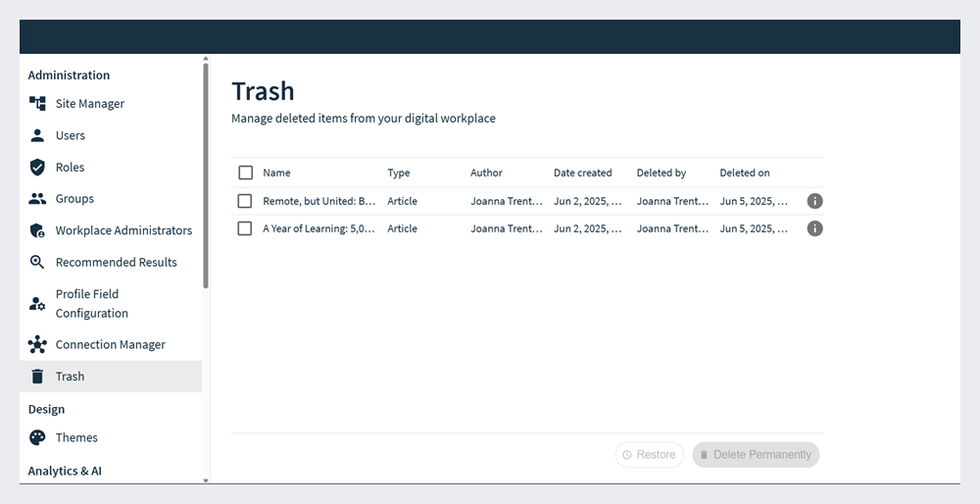Click the Trash page heading
The image size is (980, 504).
click(263, 91)
